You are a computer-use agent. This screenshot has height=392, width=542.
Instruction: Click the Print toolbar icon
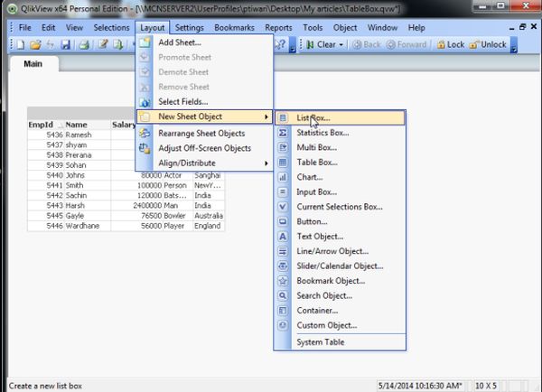84,44
